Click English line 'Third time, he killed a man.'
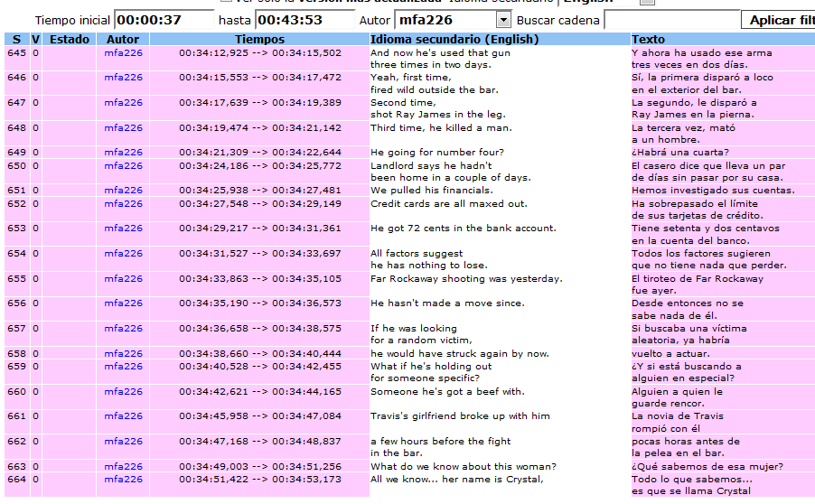Image resolution: width=815 pixels, height=504 pixels. coord(441,128)
